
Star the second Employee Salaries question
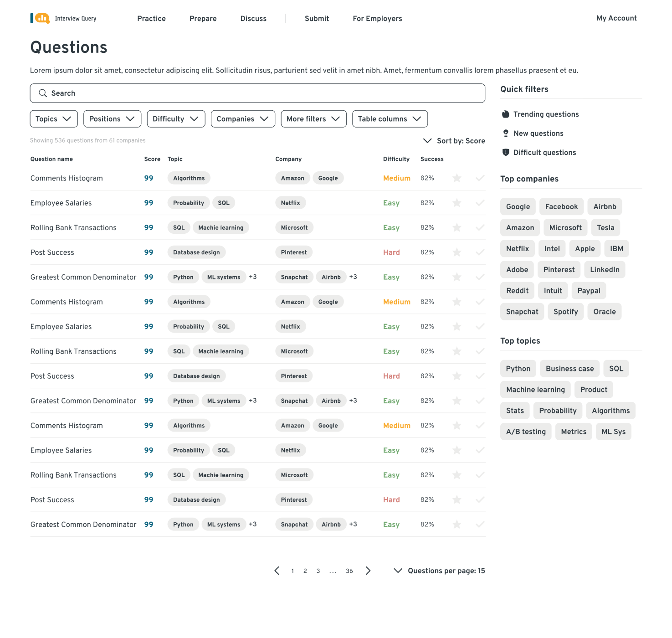pos(457,327)
